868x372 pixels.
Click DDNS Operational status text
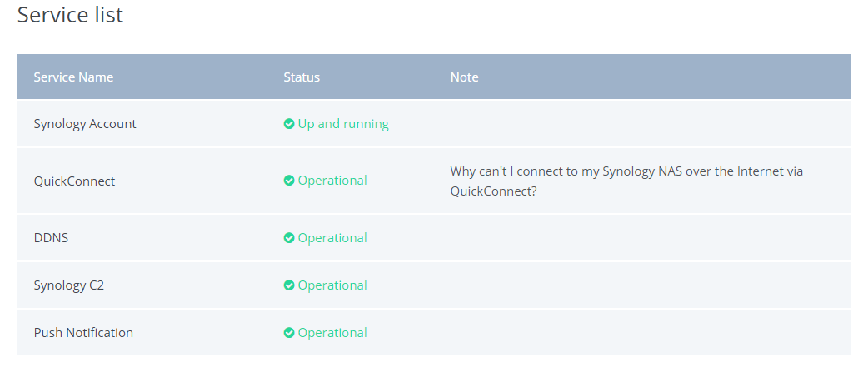[x=332, y=238]
